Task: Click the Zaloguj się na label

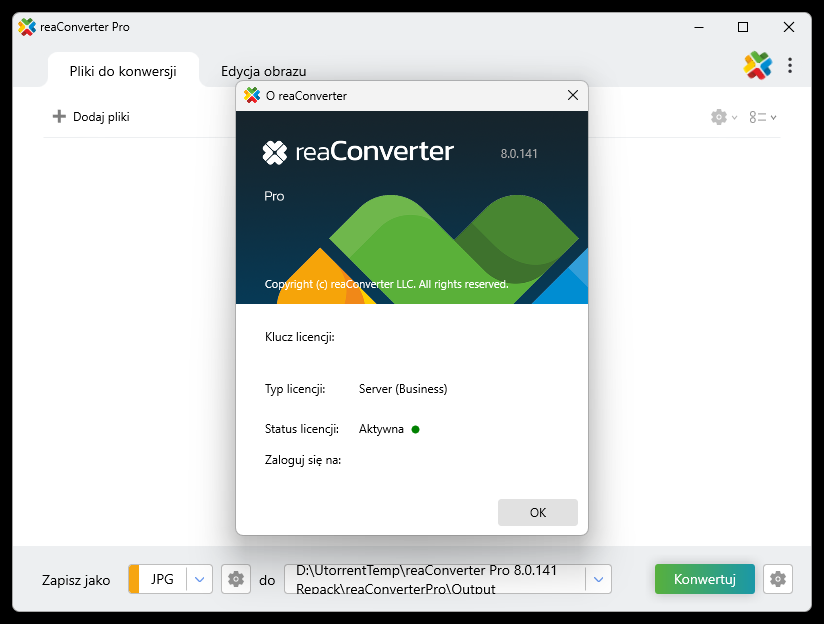Action: pos(303,460)
